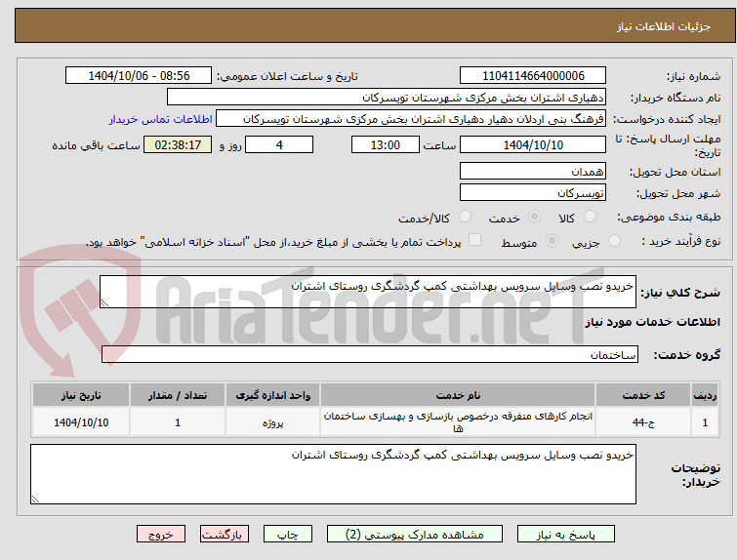Choose the جزیی purchase type radio
The image size is (737, 560).
click(x=614, y=241)
